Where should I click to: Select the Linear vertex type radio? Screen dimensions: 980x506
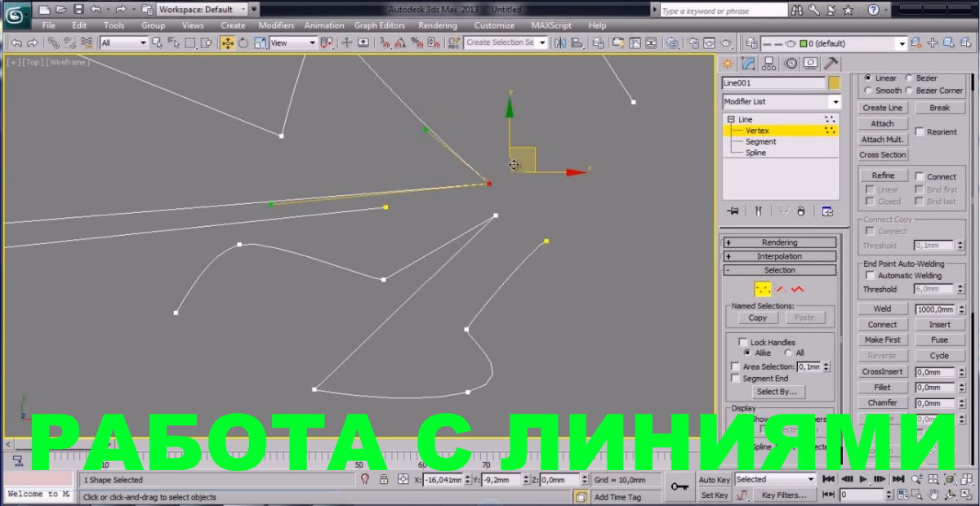867,78
